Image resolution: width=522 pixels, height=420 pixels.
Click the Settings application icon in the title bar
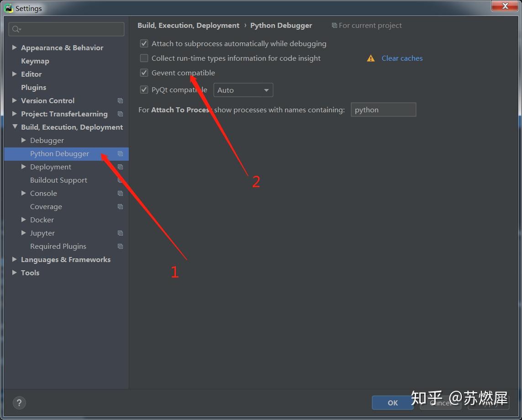pos(9,8)
